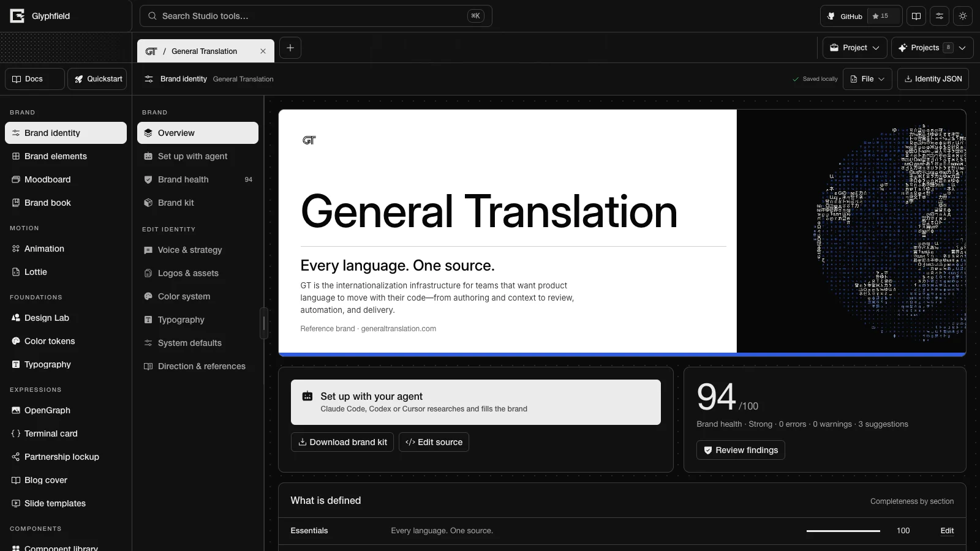Open the File dropdown menu
Screen dimensions: 980x551
[x=867, y=79]
